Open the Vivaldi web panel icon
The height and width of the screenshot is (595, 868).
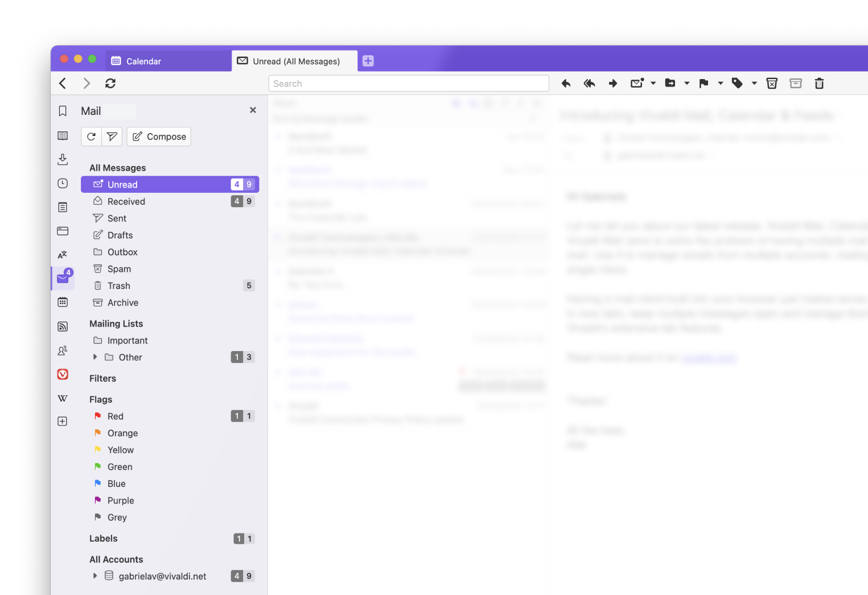[x=63, y=374]
